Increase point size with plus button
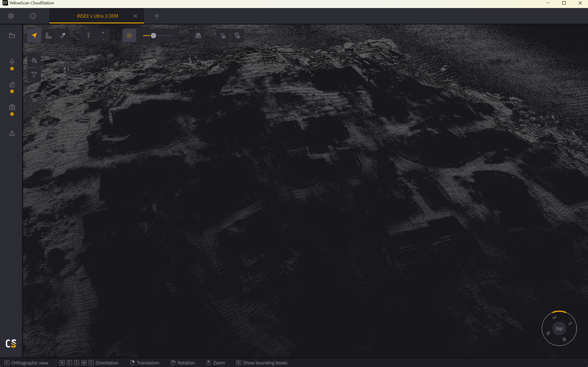588x367 pixels. 103,33
